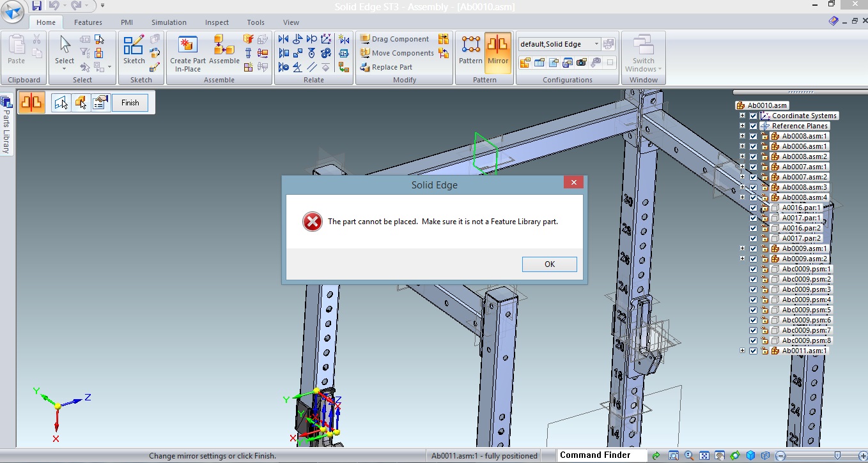Open the Select tool dropdown arrow
The width and height of the screenshot is (868, 463).
(x=65, y=68)
